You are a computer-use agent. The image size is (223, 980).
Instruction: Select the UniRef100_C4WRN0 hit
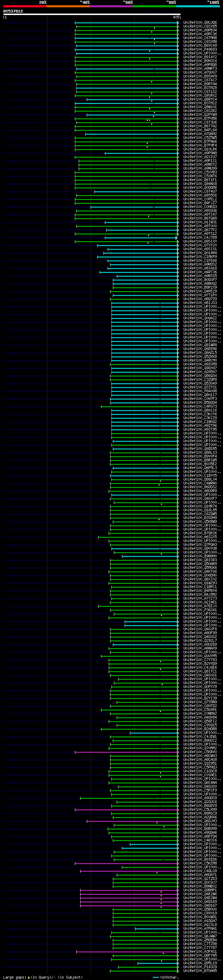click(x=200, y=483)
